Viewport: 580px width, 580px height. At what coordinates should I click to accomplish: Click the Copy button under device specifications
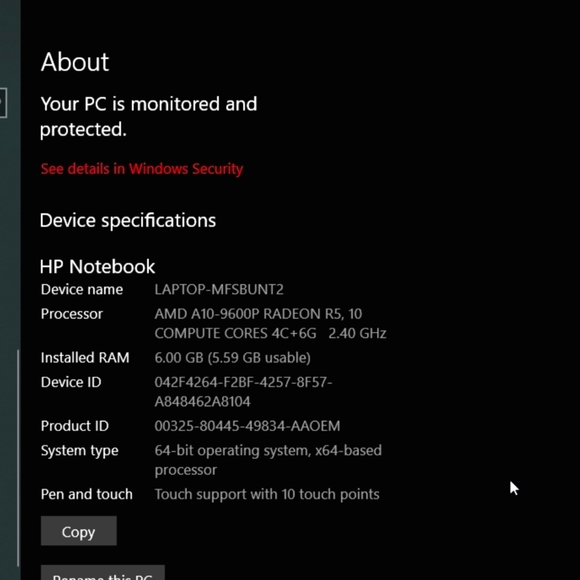click(x=78, y=531)
